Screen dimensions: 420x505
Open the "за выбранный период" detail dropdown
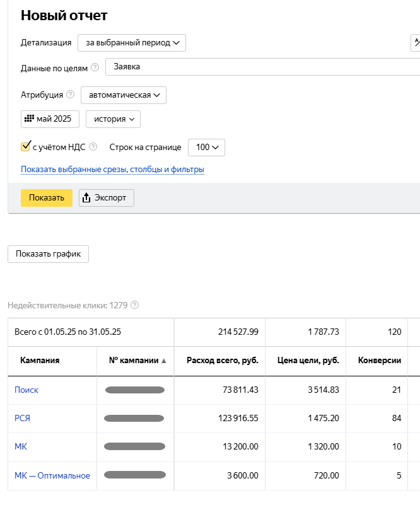coord(131,43)
